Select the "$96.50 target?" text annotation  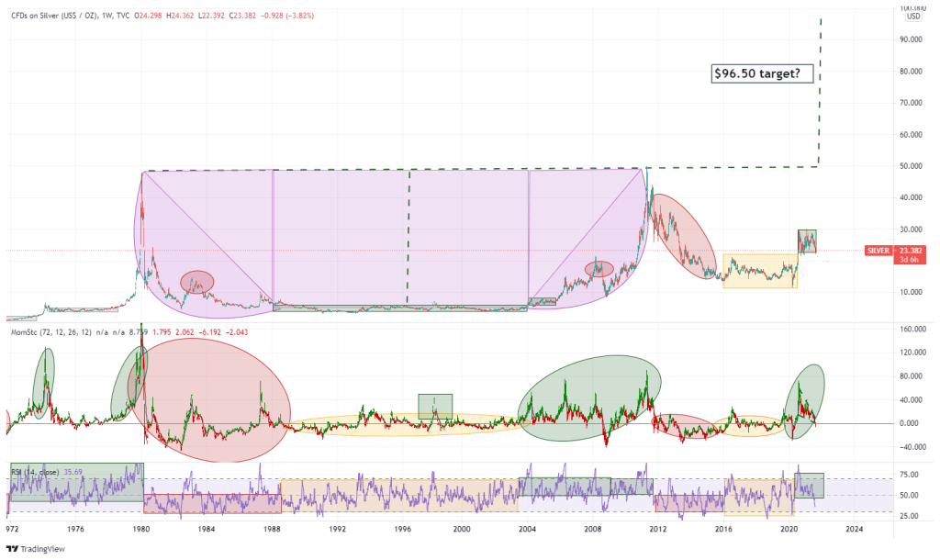coord(762,73)
